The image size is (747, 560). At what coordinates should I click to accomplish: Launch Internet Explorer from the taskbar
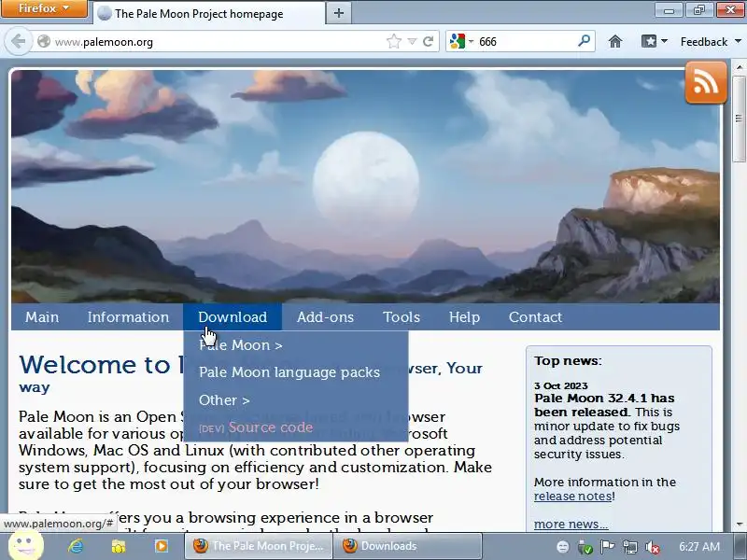[x=76, y=546]
